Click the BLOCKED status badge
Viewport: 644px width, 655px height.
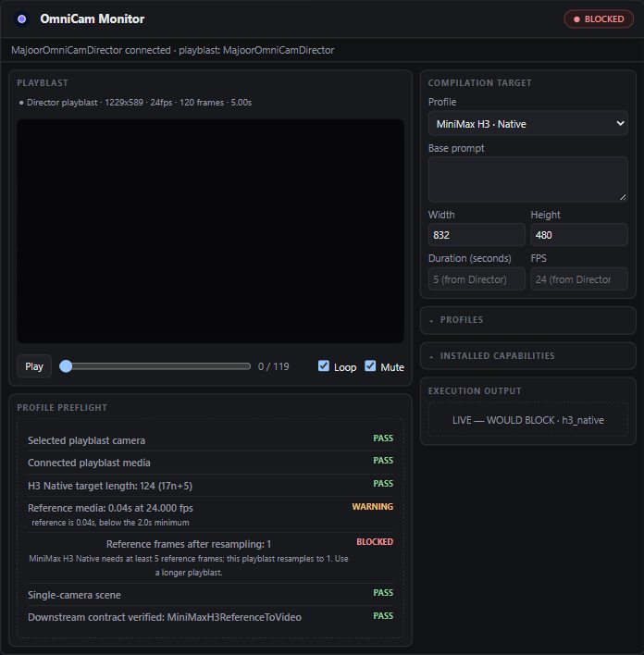(599, 19)
